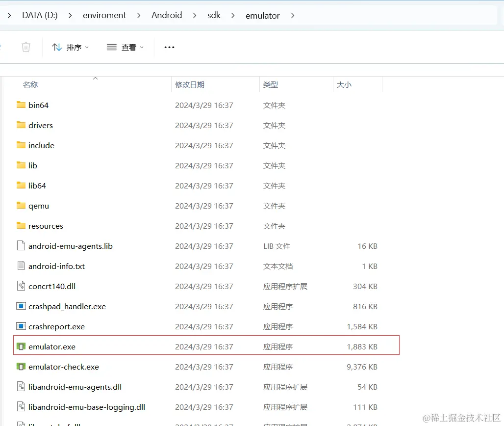Click DATA (D:) in the address bar
504x426 pixels.
coord(40,15)
